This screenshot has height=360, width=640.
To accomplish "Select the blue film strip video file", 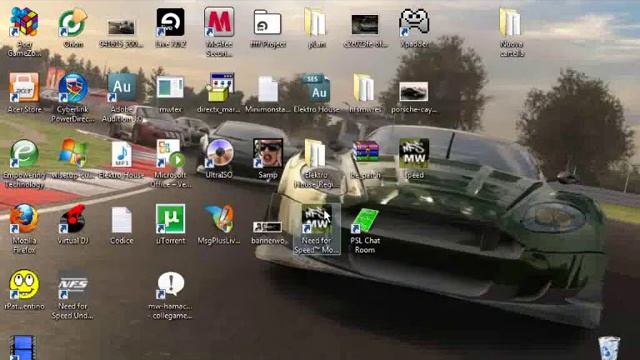I will [x=23, y=348].
